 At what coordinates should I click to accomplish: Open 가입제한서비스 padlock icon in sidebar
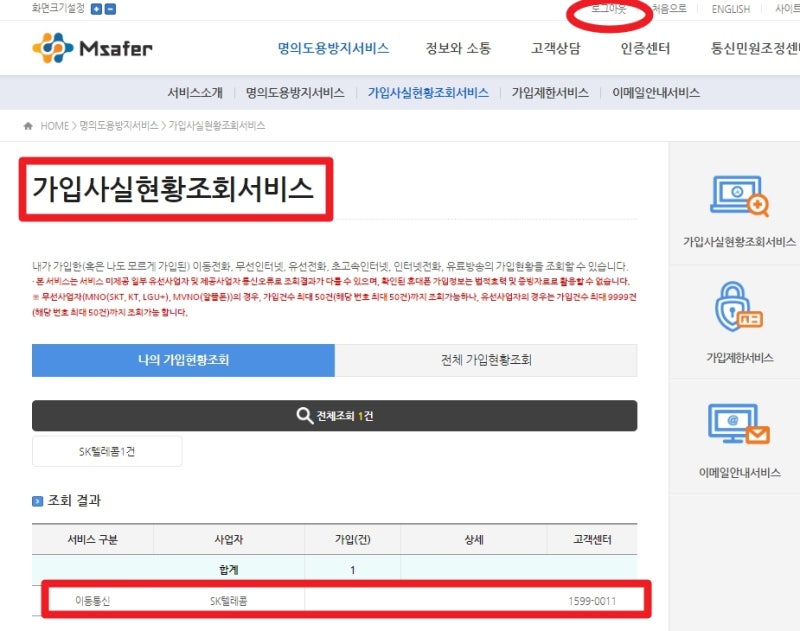[x=738, y=307]
